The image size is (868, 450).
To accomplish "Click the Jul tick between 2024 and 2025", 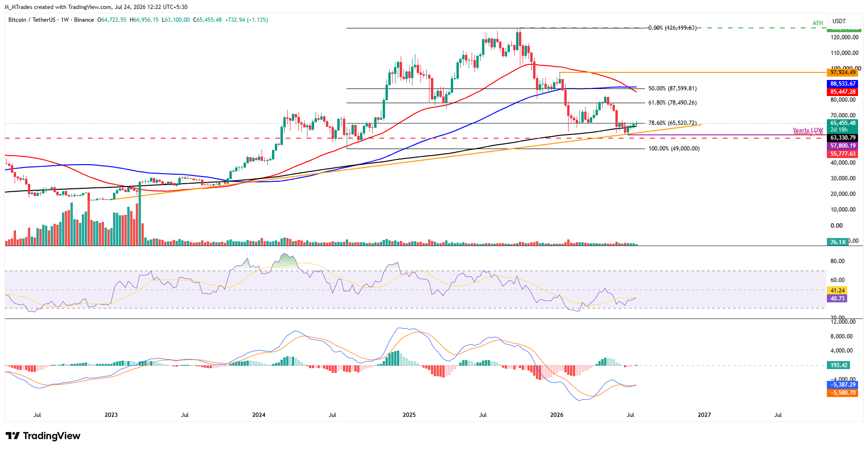I will (333, 415).
